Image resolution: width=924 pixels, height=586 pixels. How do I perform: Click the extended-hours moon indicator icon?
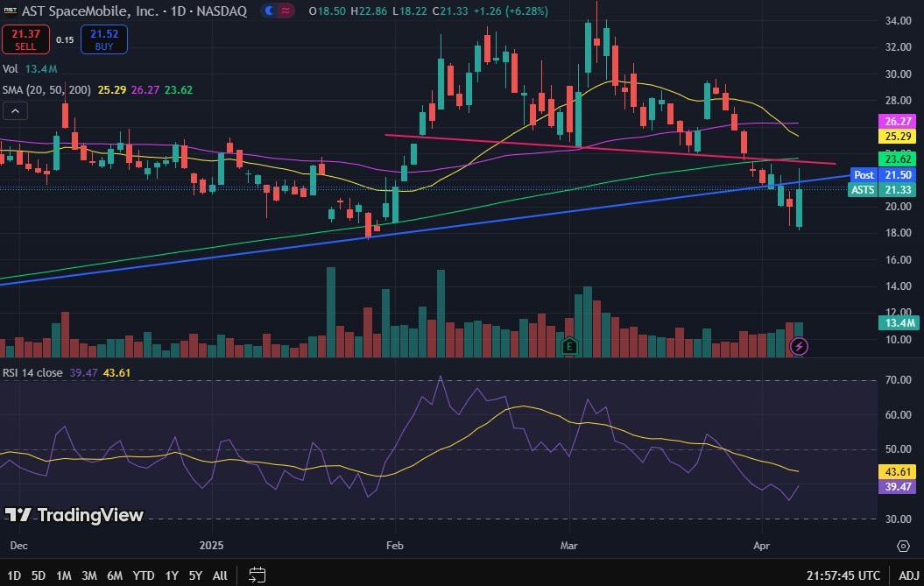point(269,11)
